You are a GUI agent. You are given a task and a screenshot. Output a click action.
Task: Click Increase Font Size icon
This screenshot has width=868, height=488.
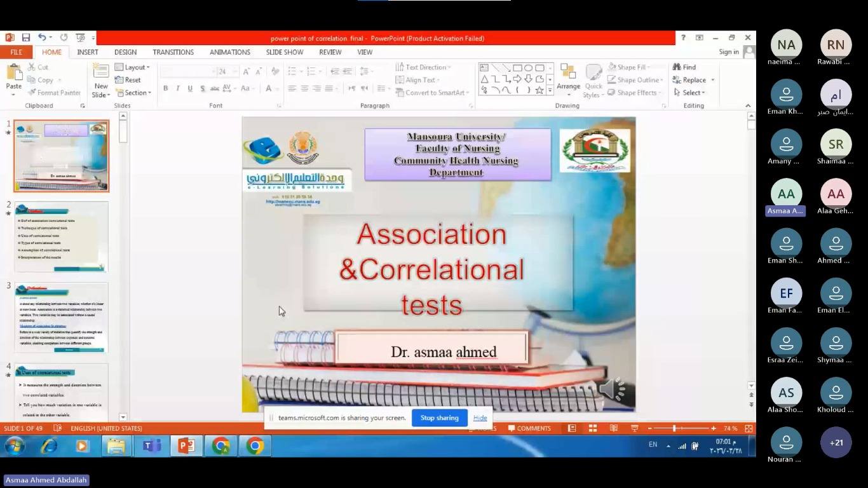coord(247,71)
